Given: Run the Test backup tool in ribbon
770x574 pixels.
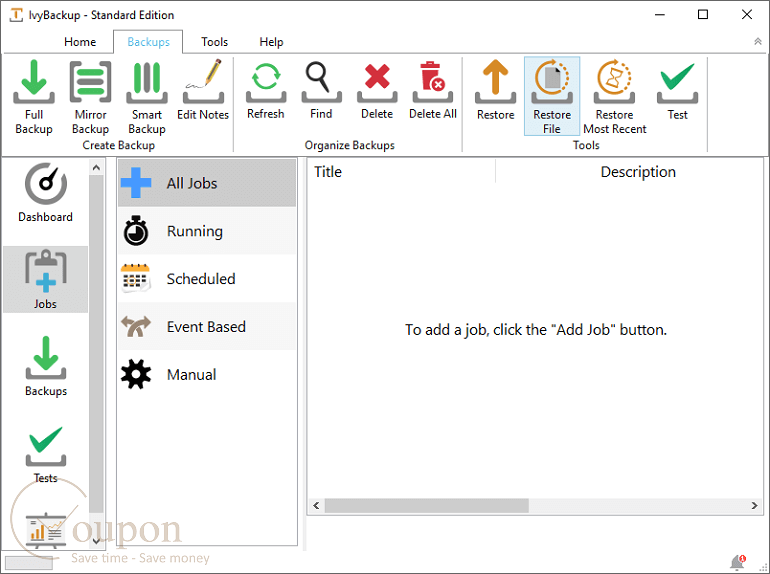Looking at the screenshot, I should [x=677, y=90].
